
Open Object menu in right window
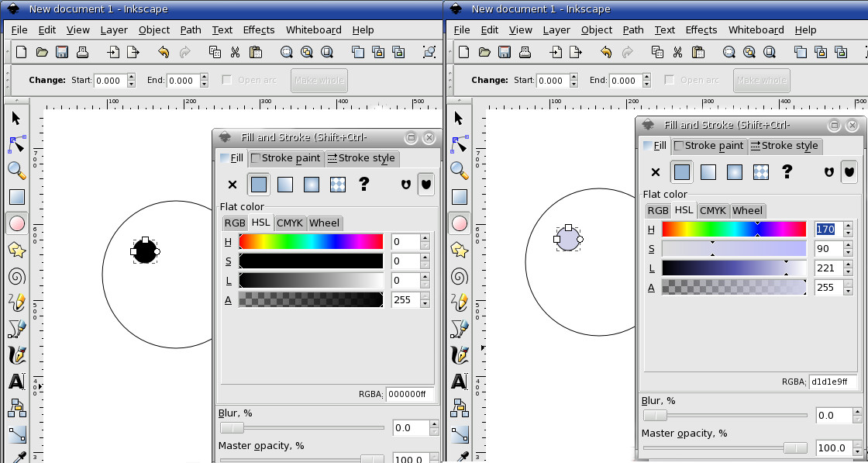597,30
